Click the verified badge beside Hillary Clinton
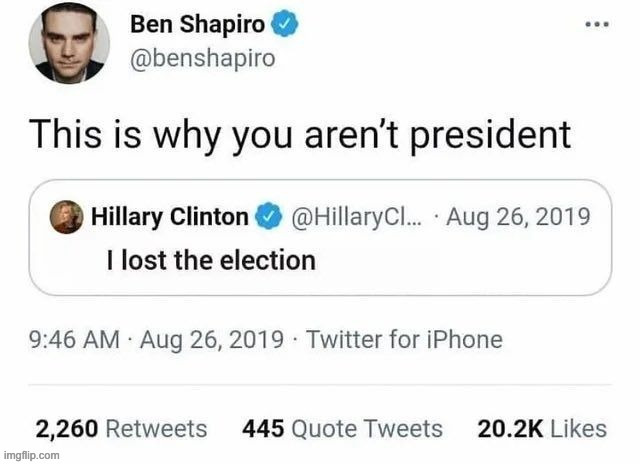The image size is (640, 464). tap(268, 216)
